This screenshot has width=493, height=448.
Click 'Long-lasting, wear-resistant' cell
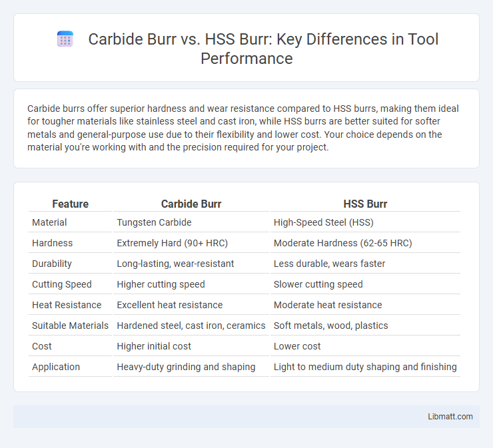tap(175, 264)
